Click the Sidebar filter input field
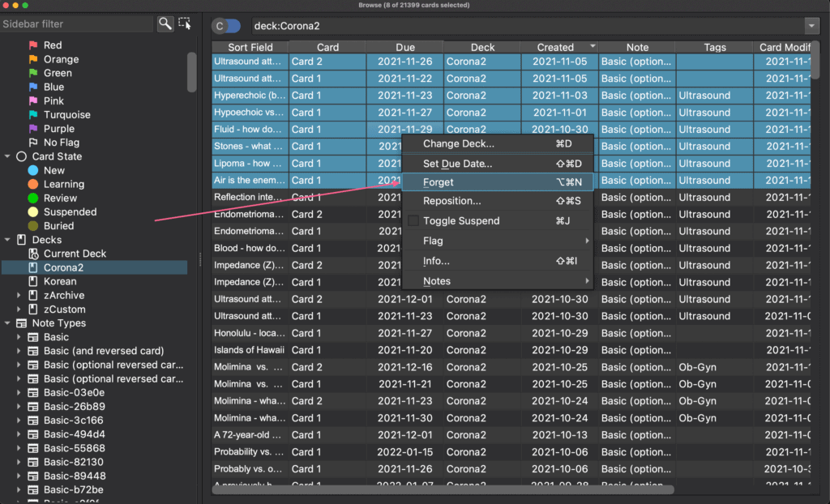 pos(76,24)
